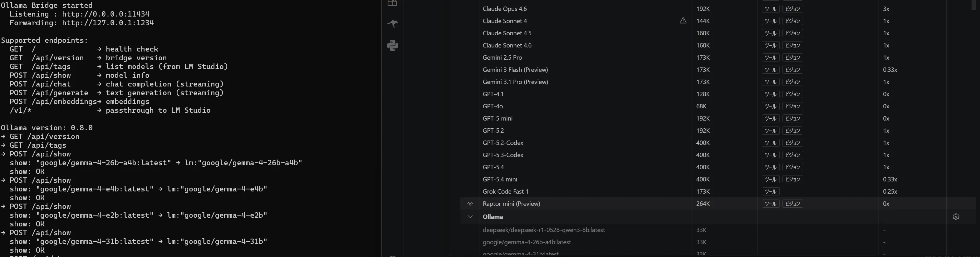Open the kangaroo icon in the activity bar
The height and width of the screenshot is (257, 980).
click(392, 24)
